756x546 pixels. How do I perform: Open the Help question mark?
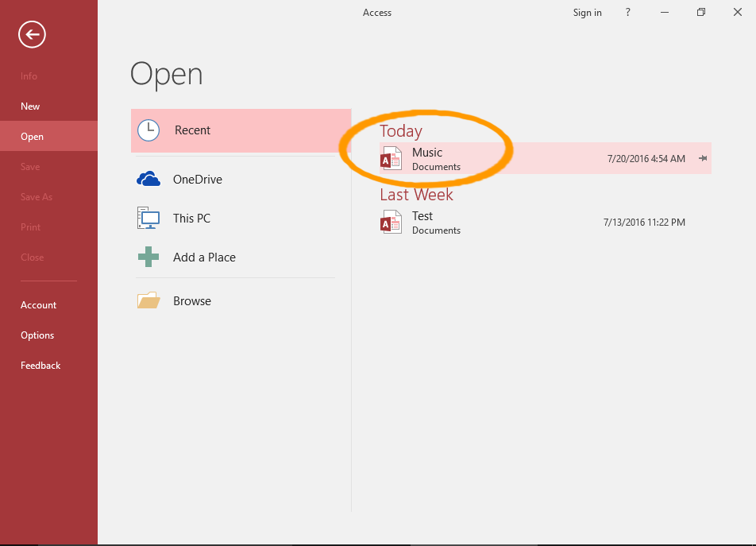pos(627,12)
